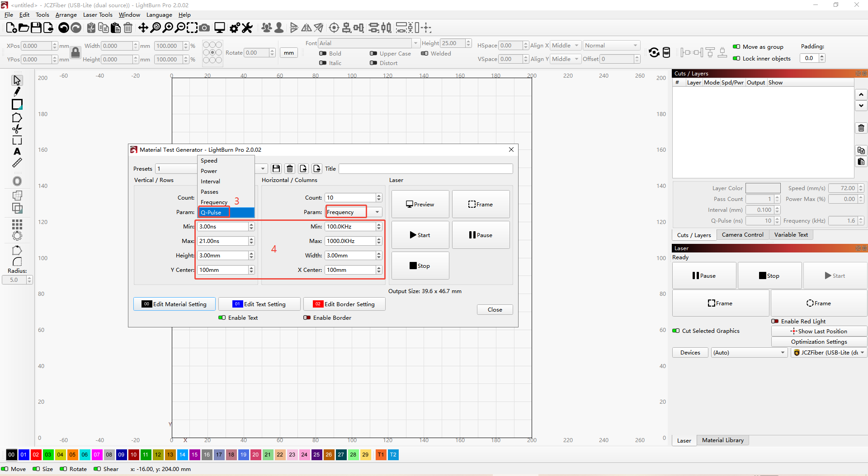Switch to Variable Text tab
The image size is (868, 476).
click(x=791, y=235)
